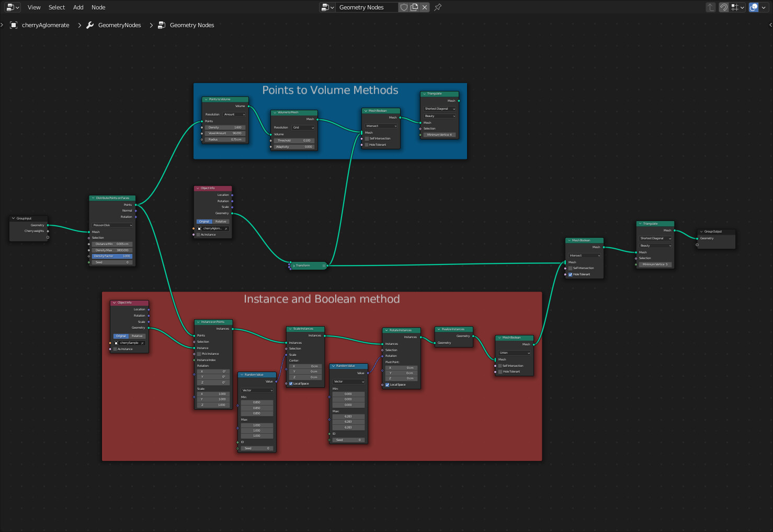Open the Select menu

[56, 7]
